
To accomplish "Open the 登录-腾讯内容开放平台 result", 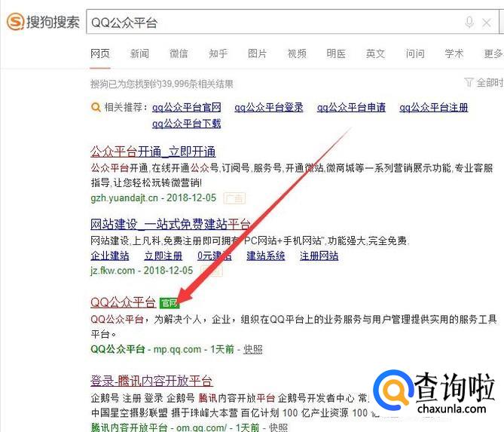I will coord(151,381).
